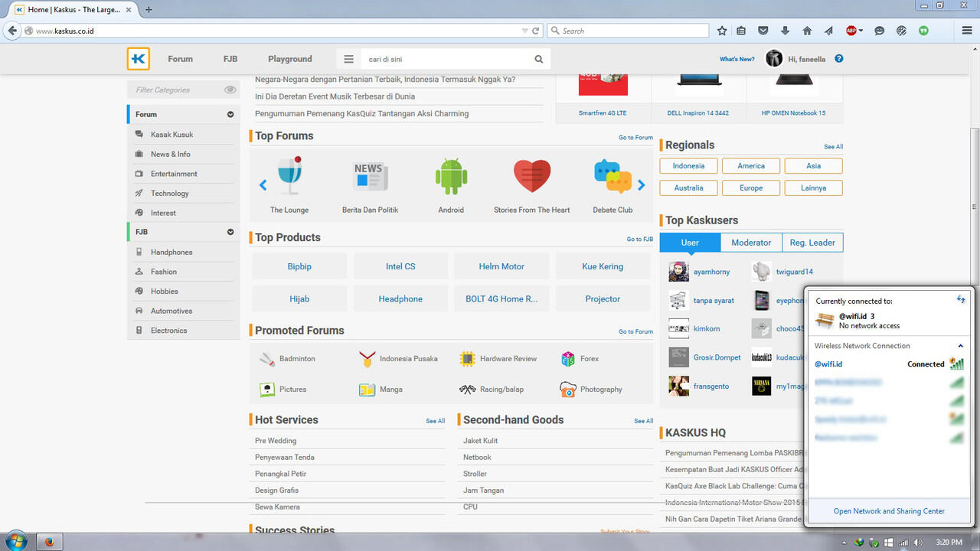This screenshot has height=551, width=980.
Task: Reload the page with refresh icon
Action: click(x=536, y=31)
